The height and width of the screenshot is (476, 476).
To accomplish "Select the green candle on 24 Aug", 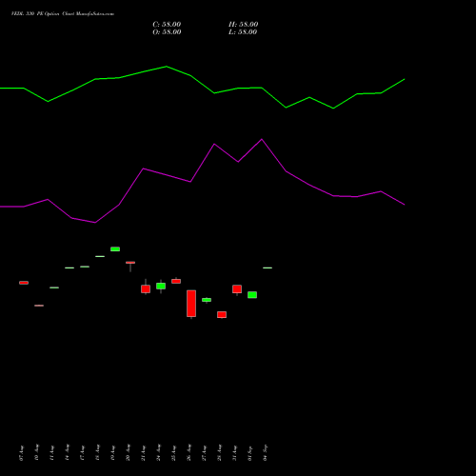I will [161, 286].
